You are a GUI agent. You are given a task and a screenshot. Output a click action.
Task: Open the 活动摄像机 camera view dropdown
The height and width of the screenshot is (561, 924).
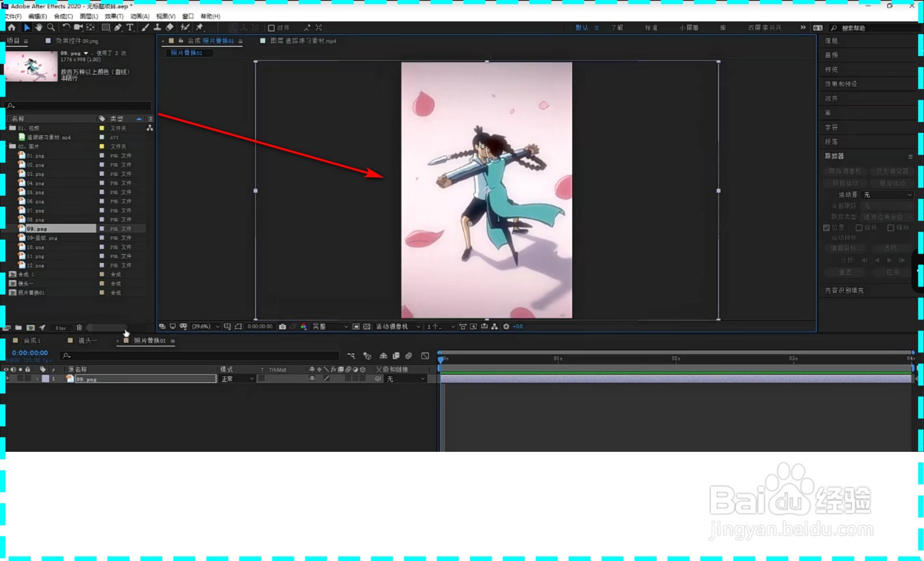tap(398, 326)
